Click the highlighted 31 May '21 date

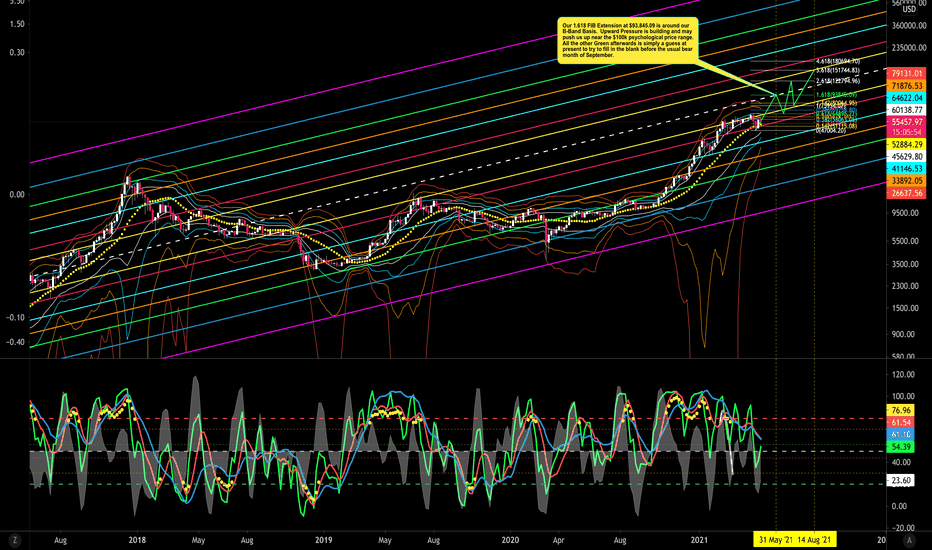click(776, 540)
